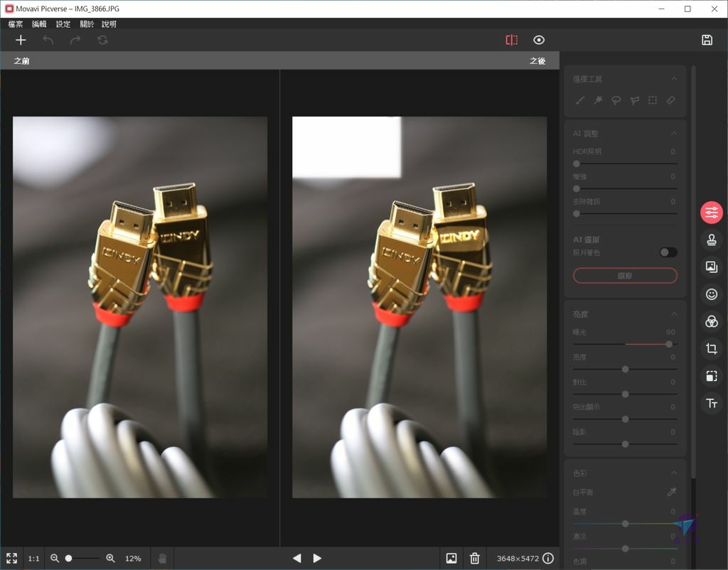728x570 pixels.
Task: Open the text tool
Action: 711,404
